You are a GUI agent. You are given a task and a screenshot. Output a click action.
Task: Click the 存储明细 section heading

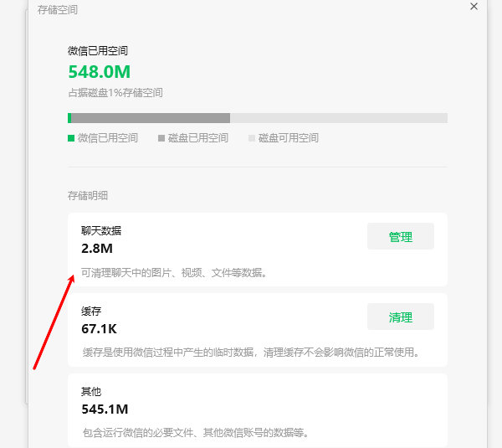(x=88, y=196)
